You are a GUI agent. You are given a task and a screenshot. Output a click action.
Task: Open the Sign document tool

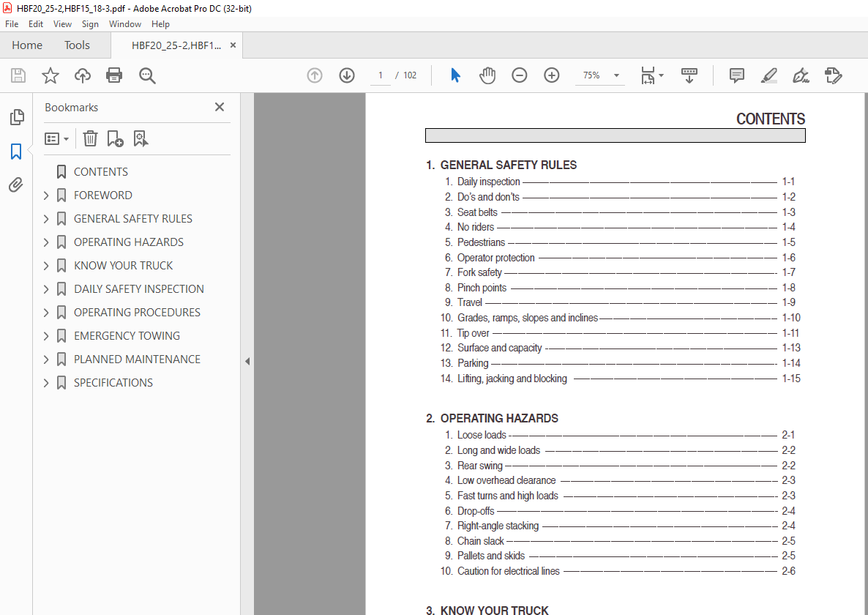[801, 75]
